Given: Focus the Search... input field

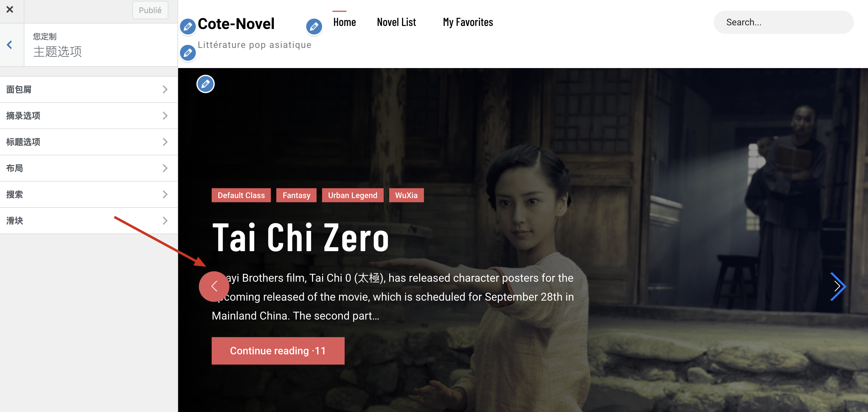Looking at the screenshot, I should [x=784, y=22].
